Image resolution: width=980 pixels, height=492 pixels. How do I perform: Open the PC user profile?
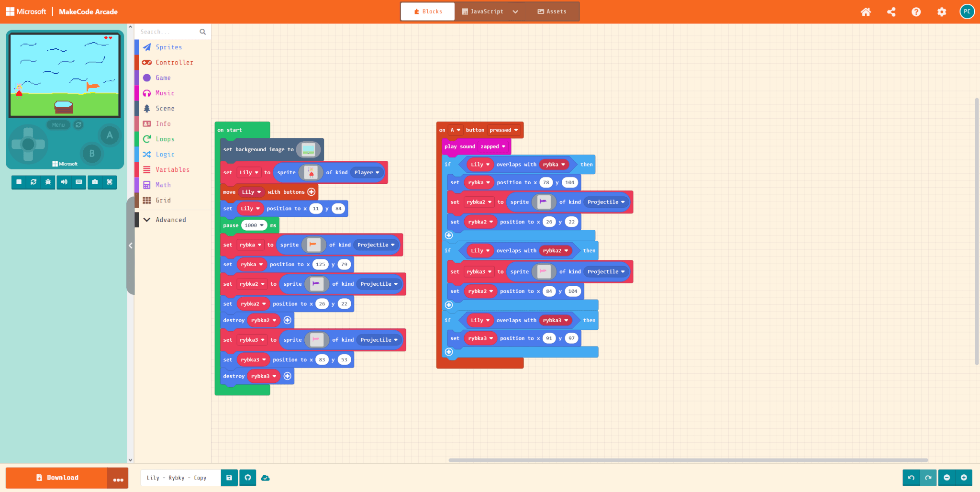(x=967, y=11)
